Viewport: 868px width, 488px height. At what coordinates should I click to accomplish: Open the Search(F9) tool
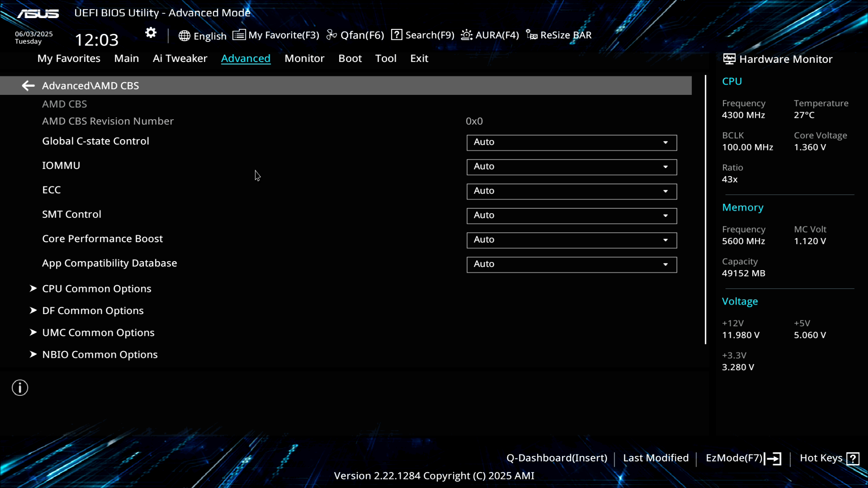[423, 35]
